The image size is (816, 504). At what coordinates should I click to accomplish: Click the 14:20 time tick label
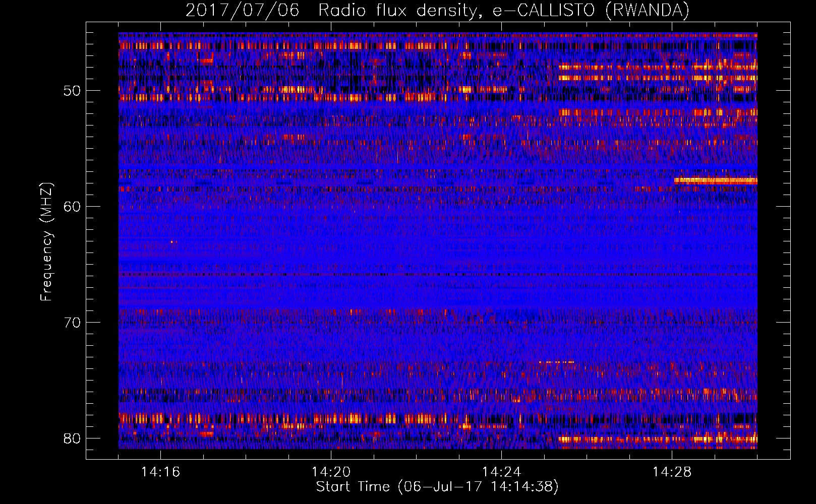point(331,472)
